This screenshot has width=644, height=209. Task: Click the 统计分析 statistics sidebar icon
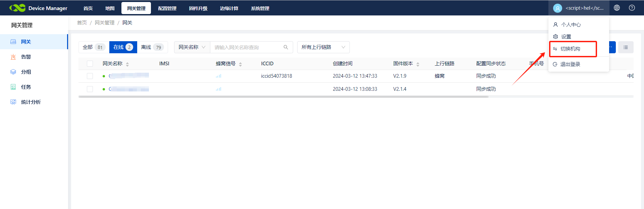tap(13, 102)
